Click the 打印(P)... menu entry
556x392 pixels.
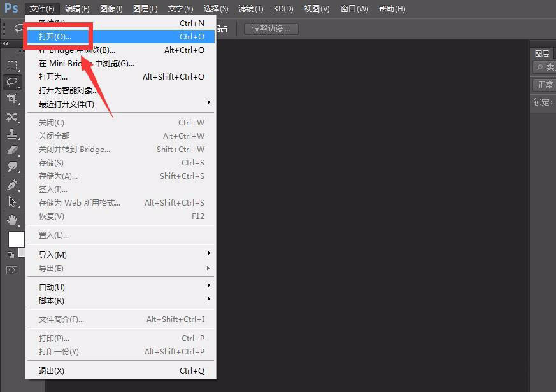(x=121, y=339)
